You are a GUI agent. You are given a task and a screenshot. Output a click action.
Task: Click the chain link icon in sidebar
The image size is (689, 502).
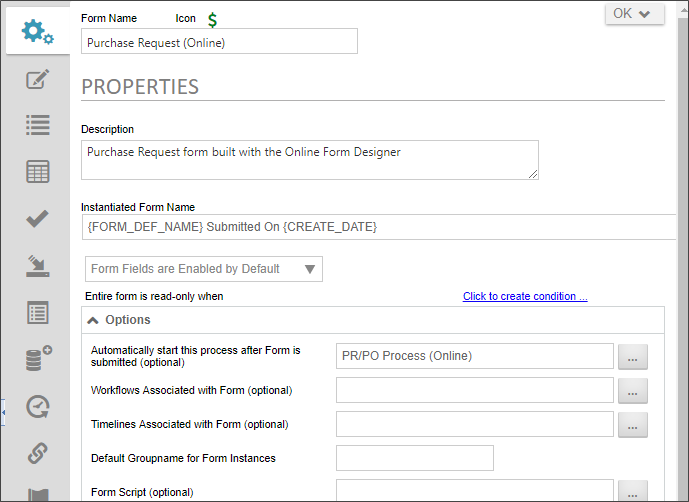point(38,452)
